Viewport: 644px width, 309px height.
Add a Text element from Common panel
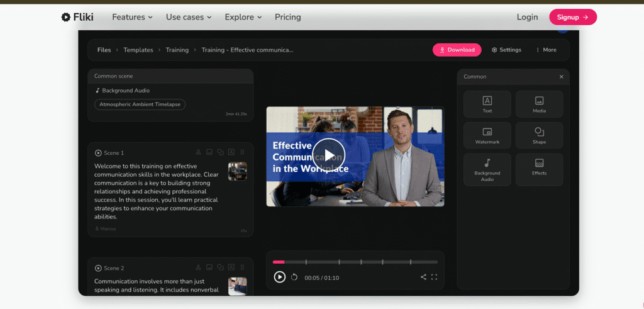point(487,104)
